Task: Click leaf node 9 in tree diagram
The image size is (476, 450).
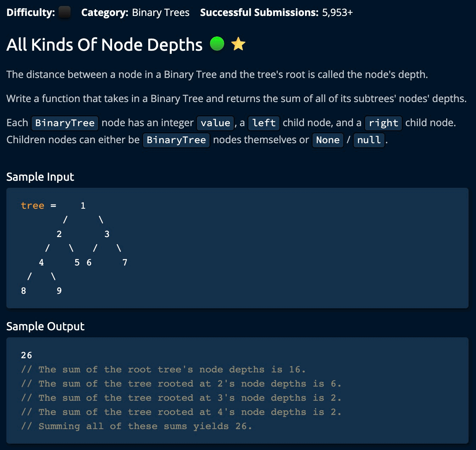Action: pyautogui.click(x=59, y=291)
